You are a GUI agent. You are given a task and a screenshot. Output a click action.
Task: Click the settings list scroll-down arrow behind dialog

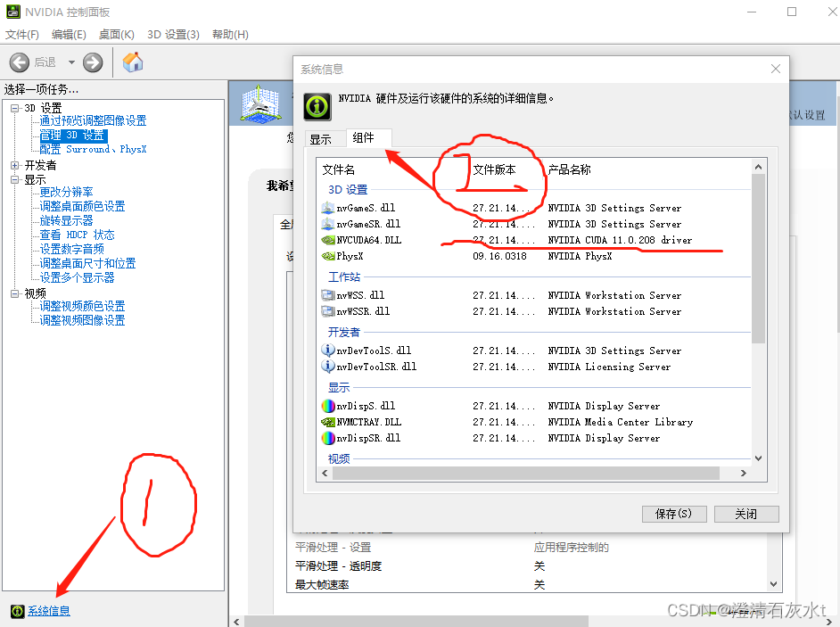click(773, 584)
